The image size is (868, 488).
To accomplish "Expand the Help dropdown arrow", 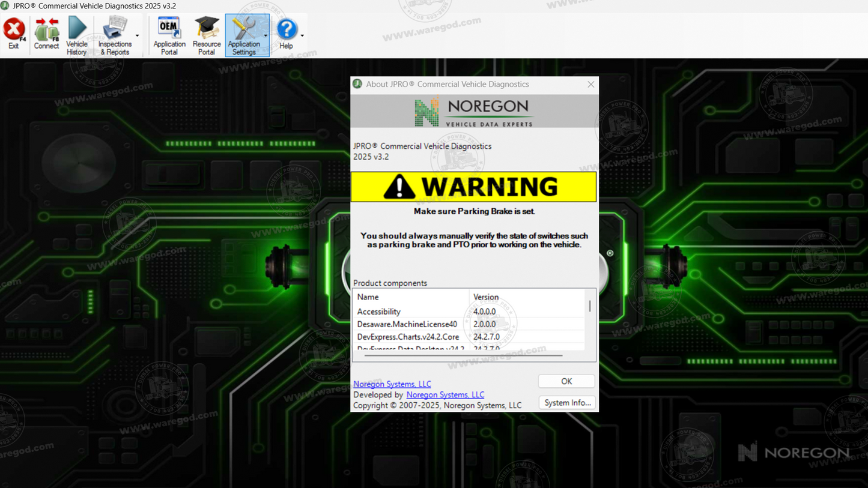I will tap(302, 36).
